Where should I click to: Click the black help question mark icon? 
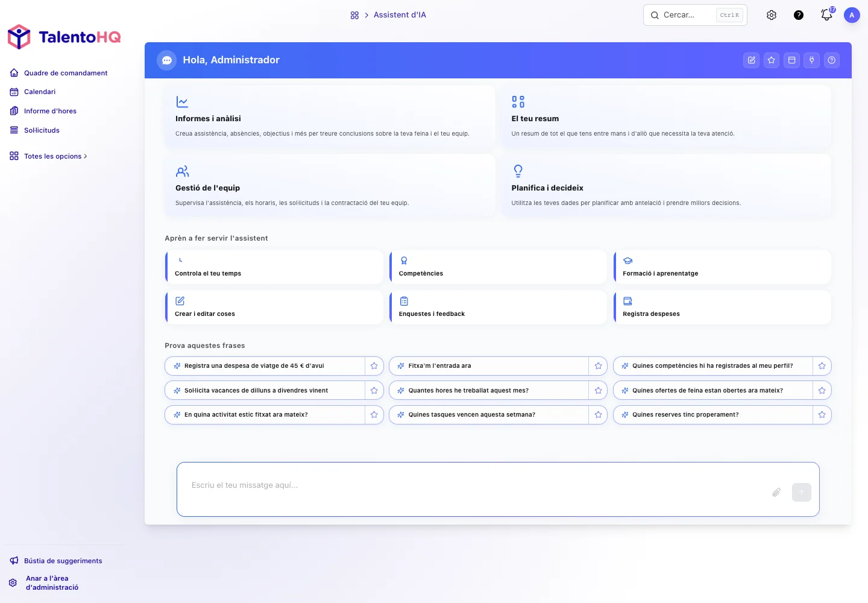coord(799,15)
